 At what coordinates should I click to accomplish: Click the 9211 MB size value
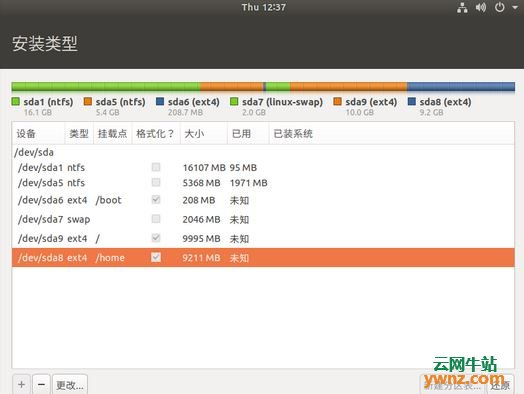(x=201, y=258)
